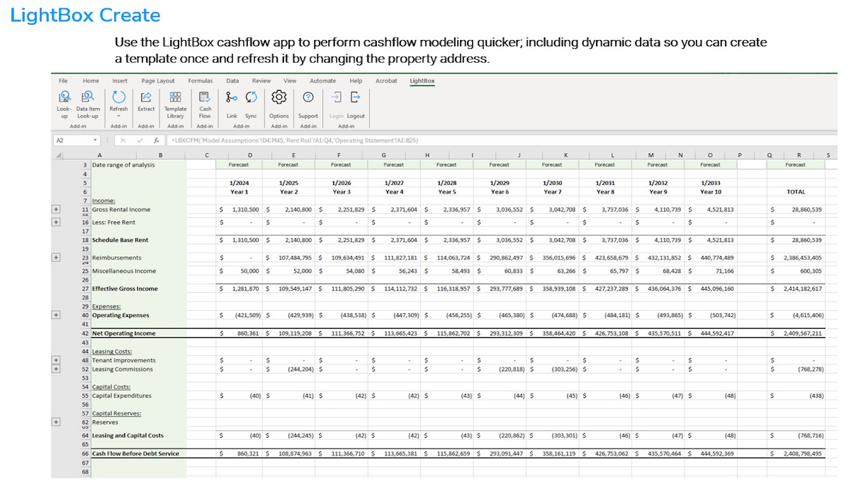Switch to the Formulas ribbon tab
The height and width of the screenshot is (488, 868).
pos(200,81)
